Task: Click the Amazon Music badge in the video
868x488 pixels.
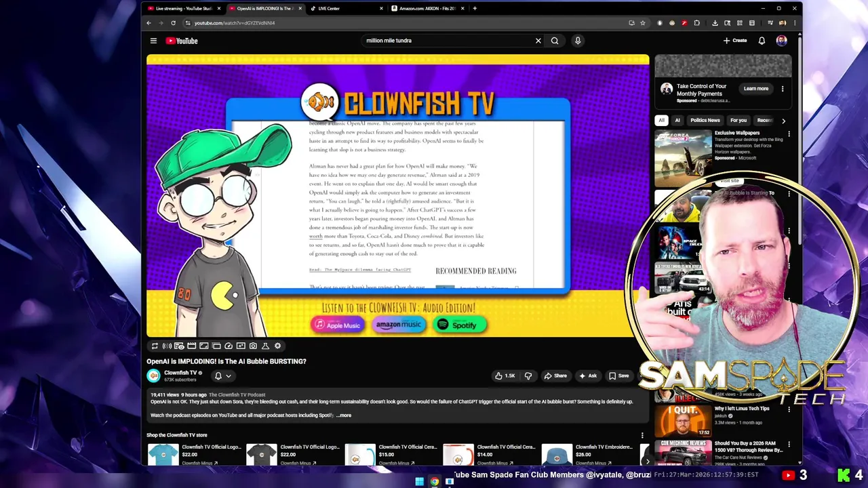Action: (x=399, y=325)
